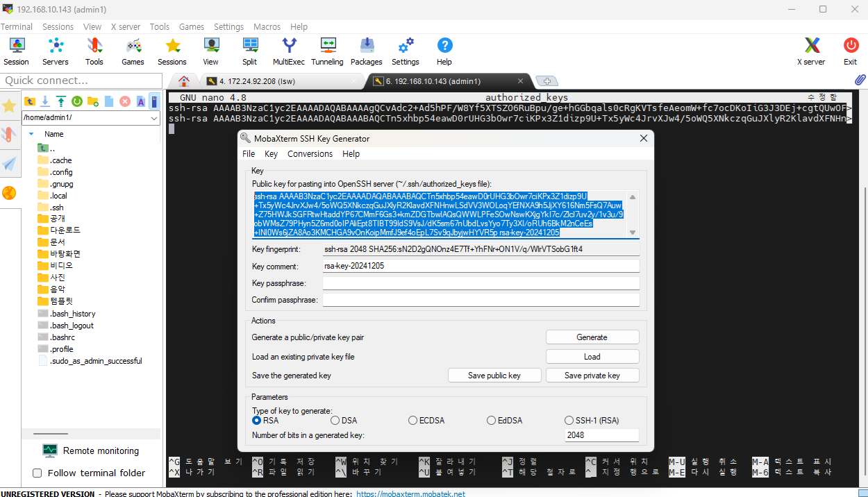The image size is (868, 497).
Task: Go to parent folder in SFTP toolbar
Action: click(x=30, y=101)
